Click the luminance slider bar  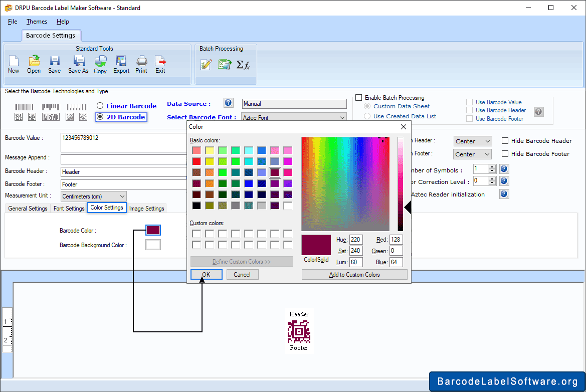(x=400, y=184)
